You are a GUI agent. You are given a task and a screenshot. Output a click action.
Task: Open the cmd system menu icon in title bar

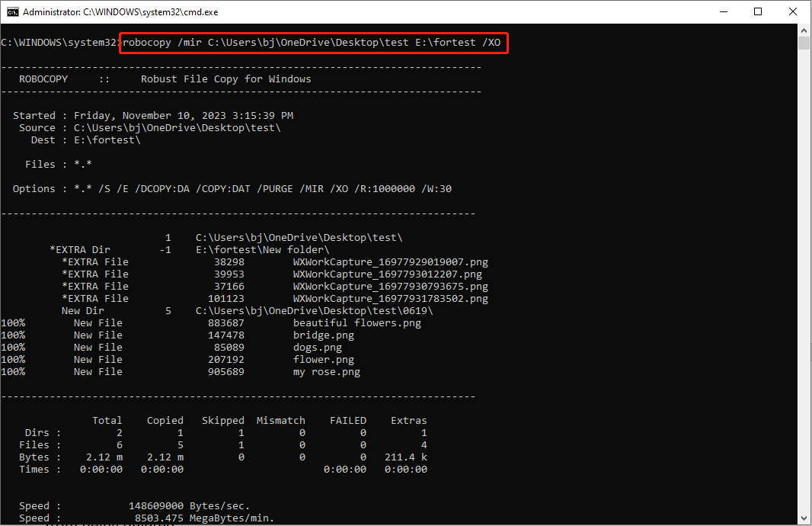(12, 12)
